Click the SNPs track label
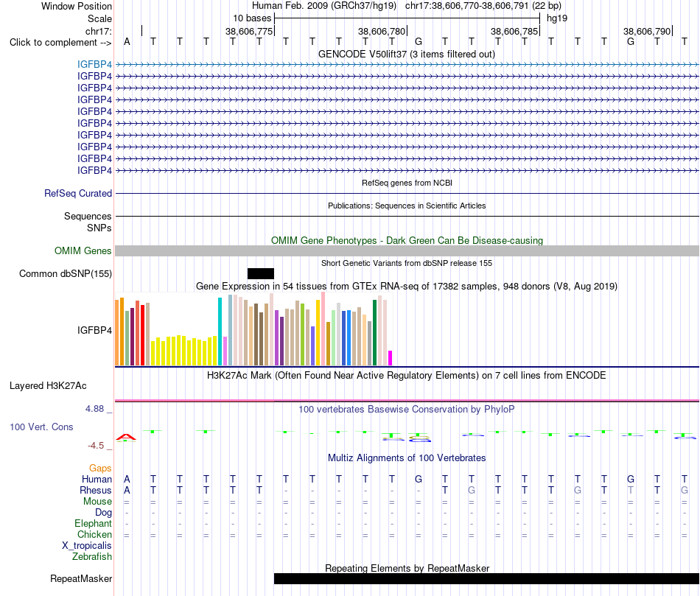 (99, 228)
